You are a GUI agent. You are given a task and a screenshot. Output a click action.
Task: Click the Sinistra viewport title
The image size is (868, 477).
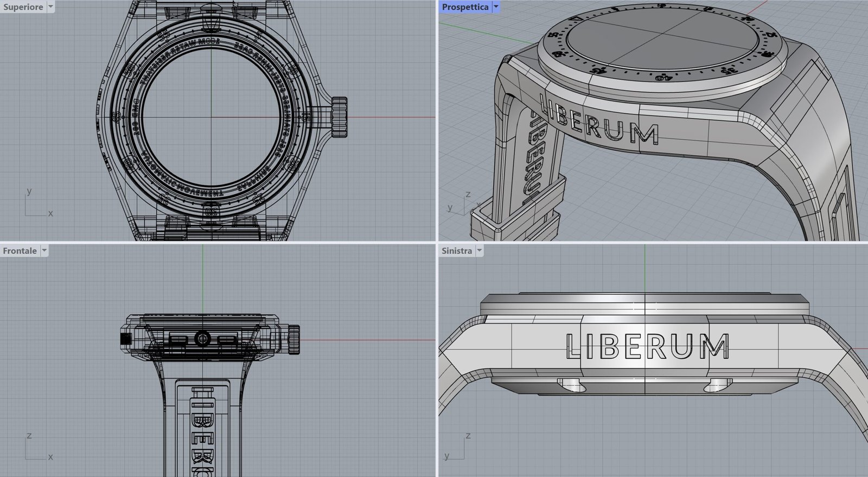pyautogui.click(x=457, y=251)
